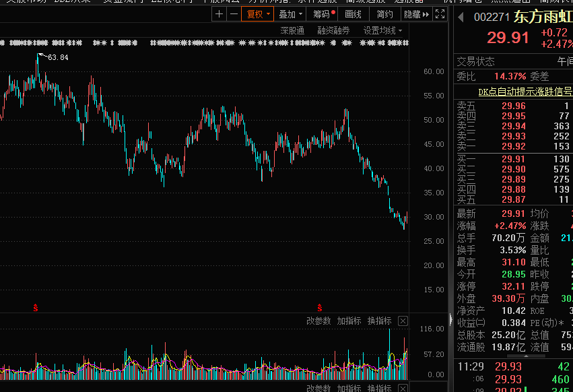Select the 画线 drawing tool

(x=353, y=14)
